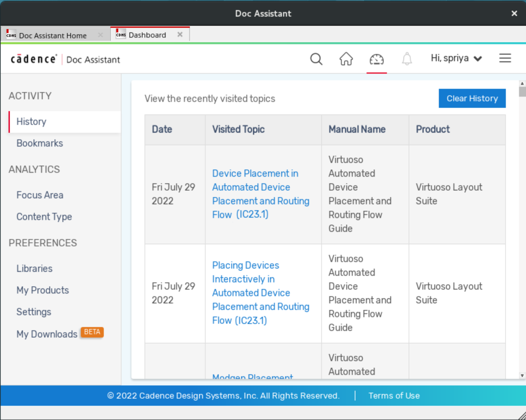Image resolution: width=526 pixels, height=420 pixels.
Task: Open notifications bell icon
Action: click(x=407, y=59)
